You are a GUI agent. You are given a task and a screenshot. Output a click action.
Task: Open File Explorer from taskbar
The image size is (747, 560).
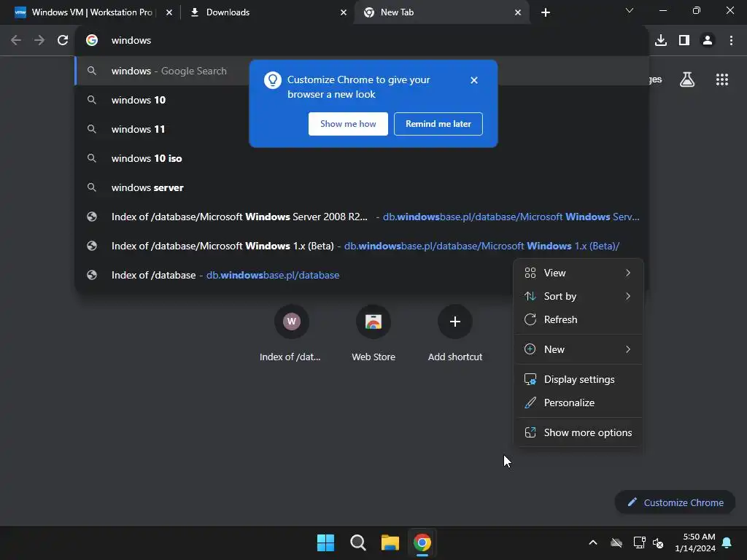pos(390,542)
